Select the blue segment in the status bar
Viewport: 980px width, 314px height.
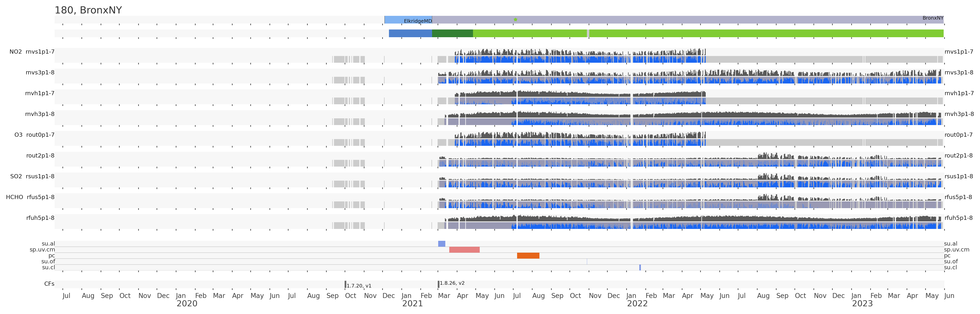tap(410, 33)
